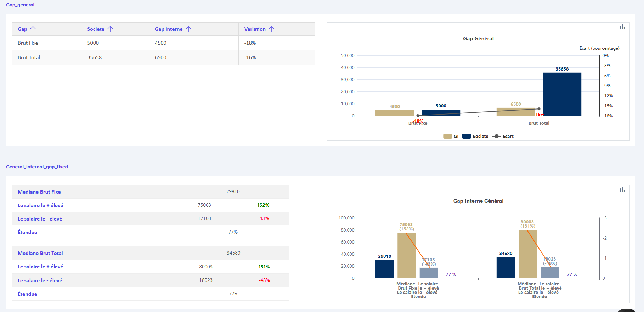This screenshot has width=644, height=312.
Task: Toggle the Ecart line in chart legend
Action: (503, 136)
